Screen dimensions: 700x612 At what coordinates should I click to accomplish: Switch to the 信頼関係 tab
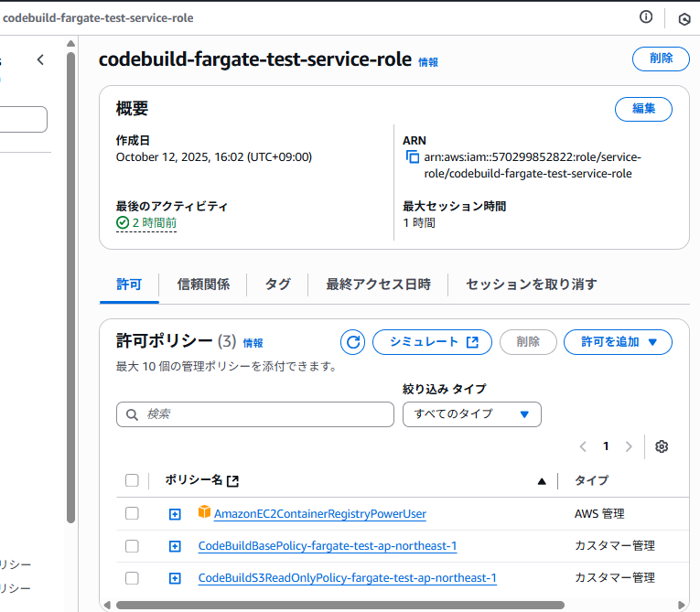[x=203, y=285]
